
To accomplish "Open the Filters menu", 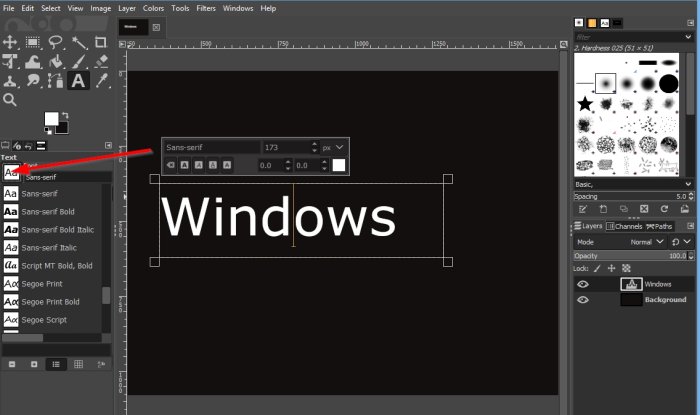I will 206,8.
